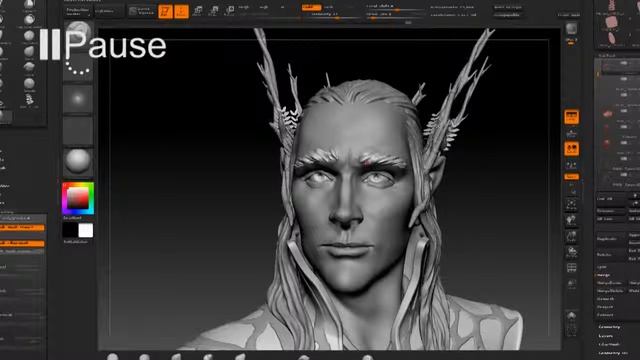The height and width of the screenshot is (360, 640).
Task: Click the Rotate view icon on right shelf
Action: click(x=571, y=252)
